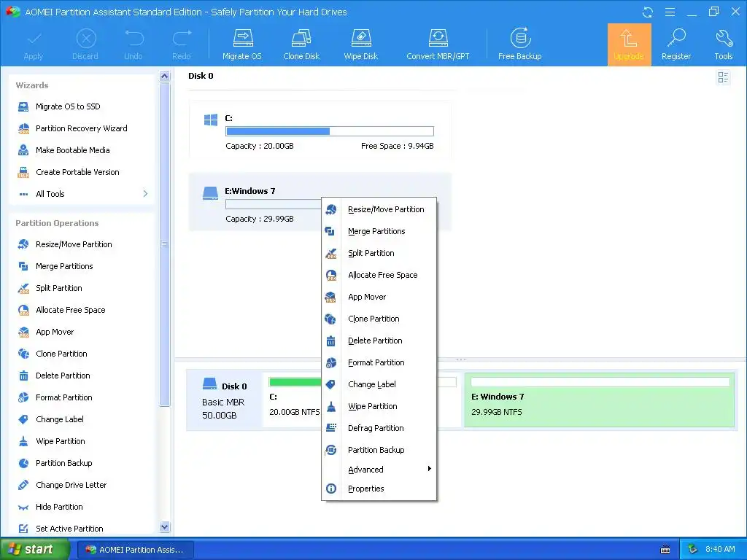
Task: Click Split Partition in the sidebar
Action: (x=59, y=288)
